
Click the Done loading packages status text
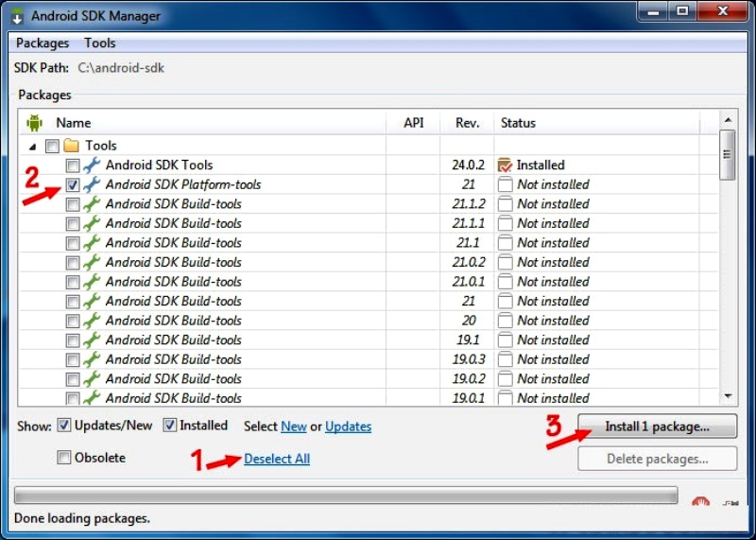(82, 518)
